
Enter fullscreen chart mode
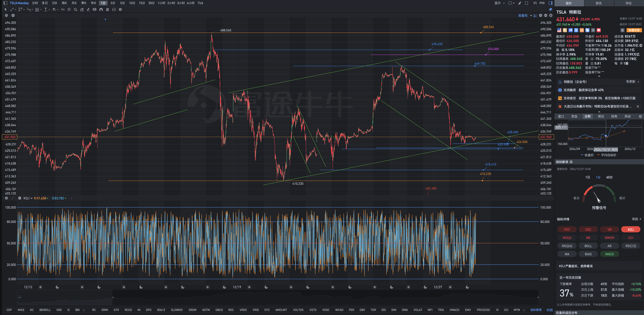click(526, 3)
